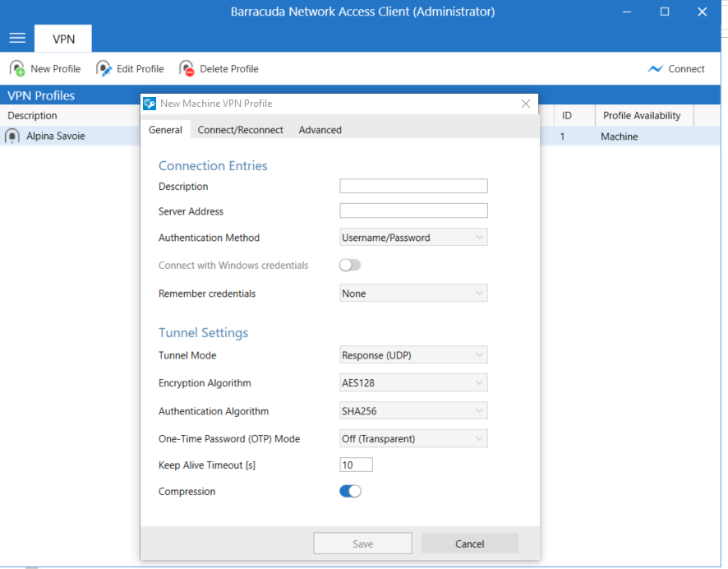Open the Authentication Method dropdown

[413, 238]
